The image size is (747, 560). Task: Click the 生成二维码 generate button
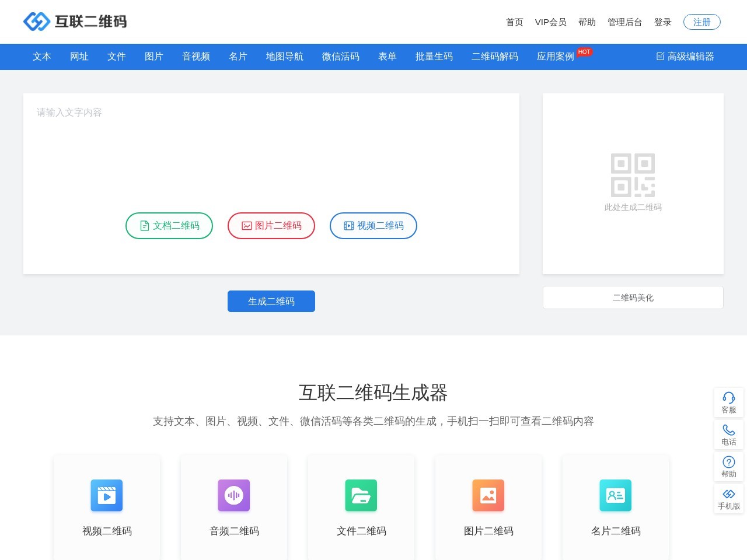tap(271, 301)
